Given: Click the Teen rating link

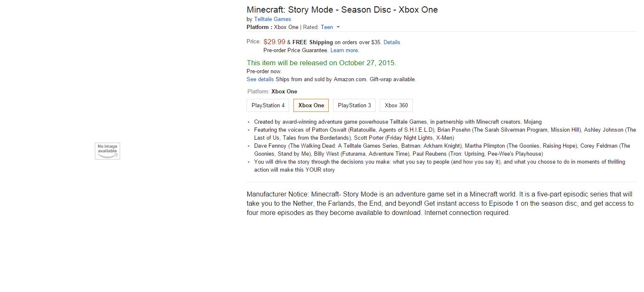Looking at the screenshot, I should pos(327,27).
